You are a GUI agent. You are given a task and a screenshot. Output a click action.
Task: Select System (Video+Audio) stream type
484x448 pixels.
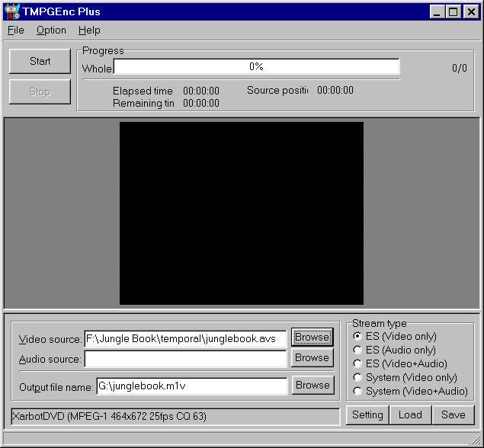411,391
